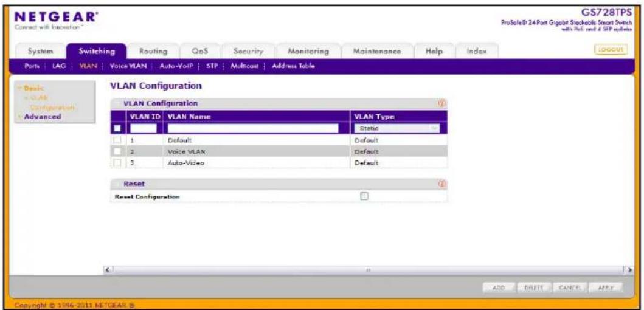
Task: Open VLAN Configuration link in sidebar
Action: (x=49, y=102)
